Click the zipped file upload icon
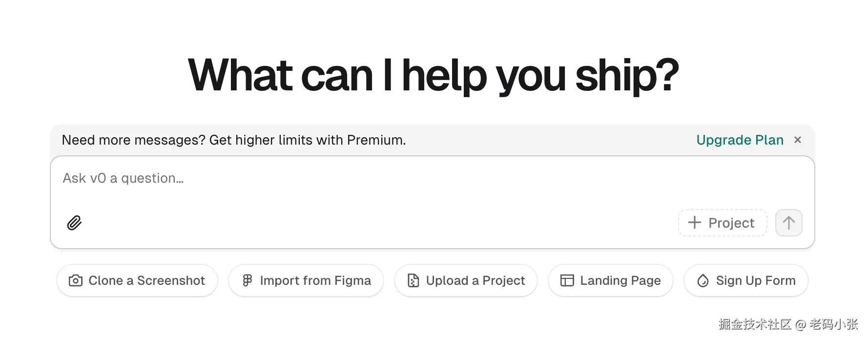The height and width of the screenshot is (341, 868). tap(413, 280)
